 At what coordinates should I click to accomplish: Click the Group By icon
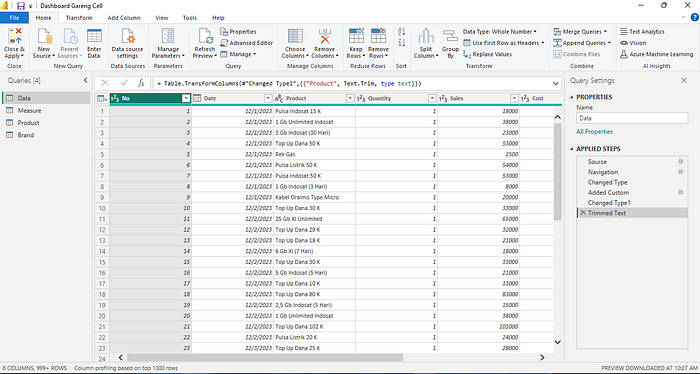450,36
